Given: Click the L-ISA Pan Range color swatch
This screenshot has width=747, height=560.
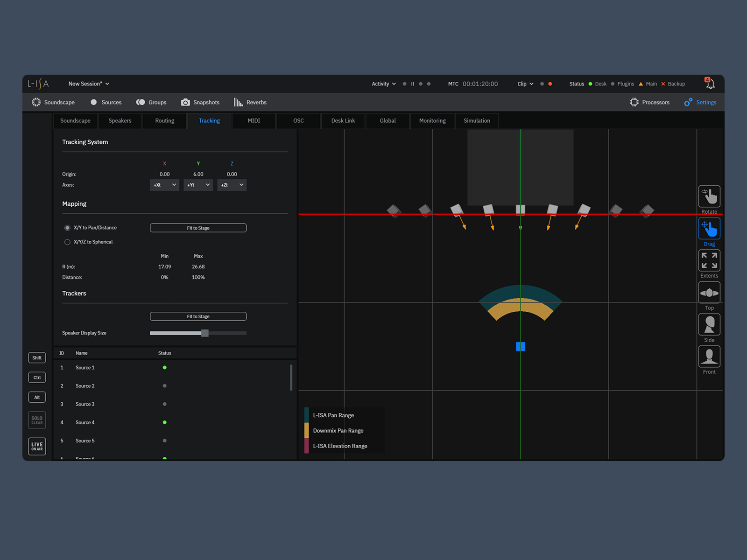Looking at the screenshot, I should click(307, 415).
